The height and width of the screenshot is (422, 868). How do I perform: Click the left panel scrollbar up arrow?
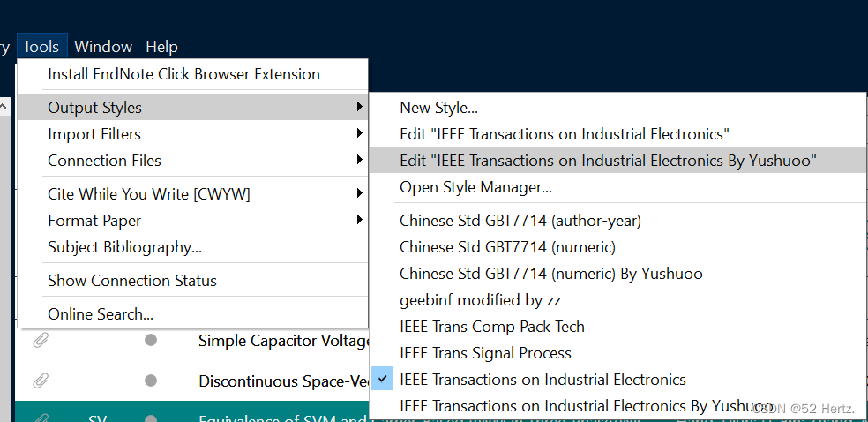pos(4,107)
